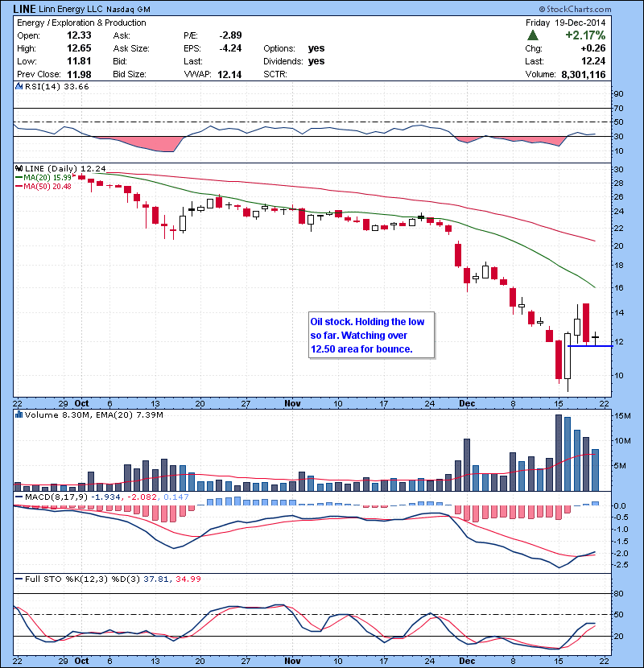Click Energy / Exploration & Production sector text
The height and width of the screenshot is (668, 644).
pos(81,23)
